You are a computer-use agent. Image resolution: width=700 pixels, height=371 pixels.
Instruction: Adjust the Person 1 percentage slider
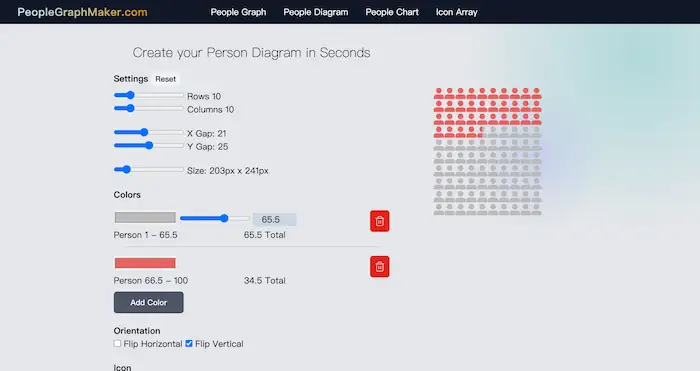pyautogui.click(x=215, y=218)
